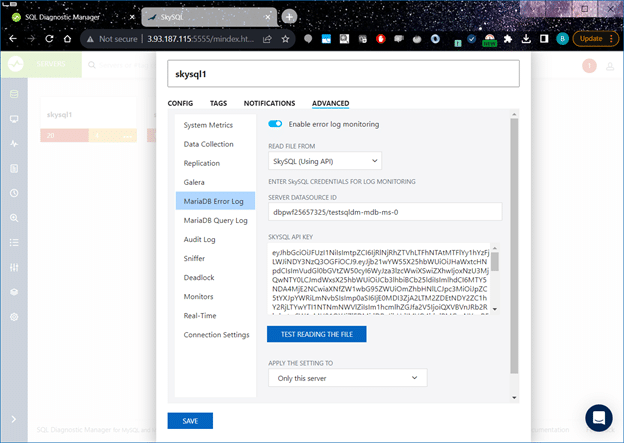Open the browser profile avatar B

tap(562, 39)
